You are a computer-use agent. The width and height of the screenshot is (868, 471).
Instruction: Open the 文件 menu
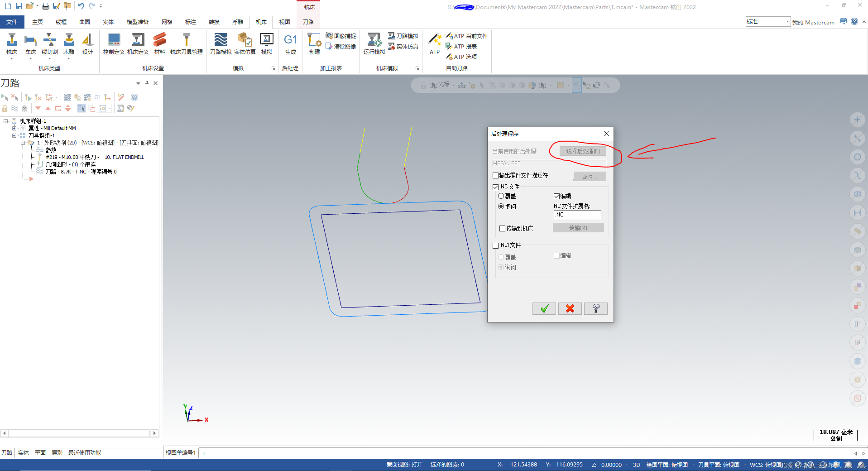pos(12,22)
